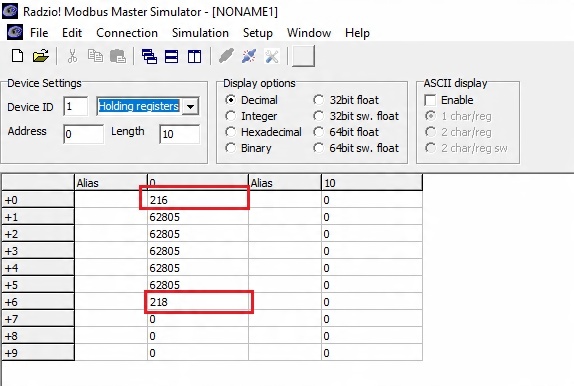This screenshot has width=574, height=386.
Task: Open settings with the wrench tools icon
Action: click(272, 56)
